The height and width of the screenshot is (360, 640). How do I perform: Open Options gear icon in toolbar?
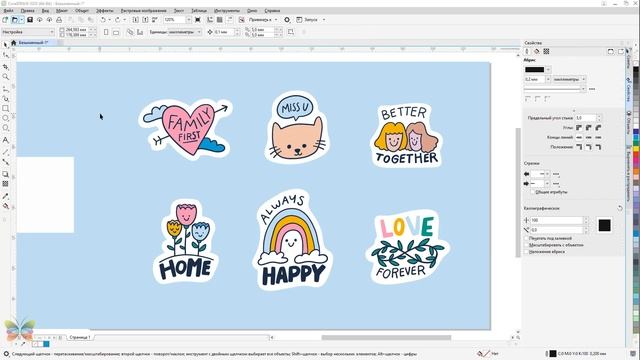[287, 20]
